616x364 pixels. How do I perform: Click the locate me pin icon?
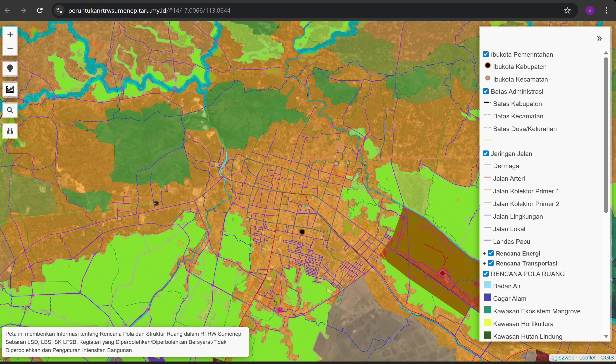[10, 68]
